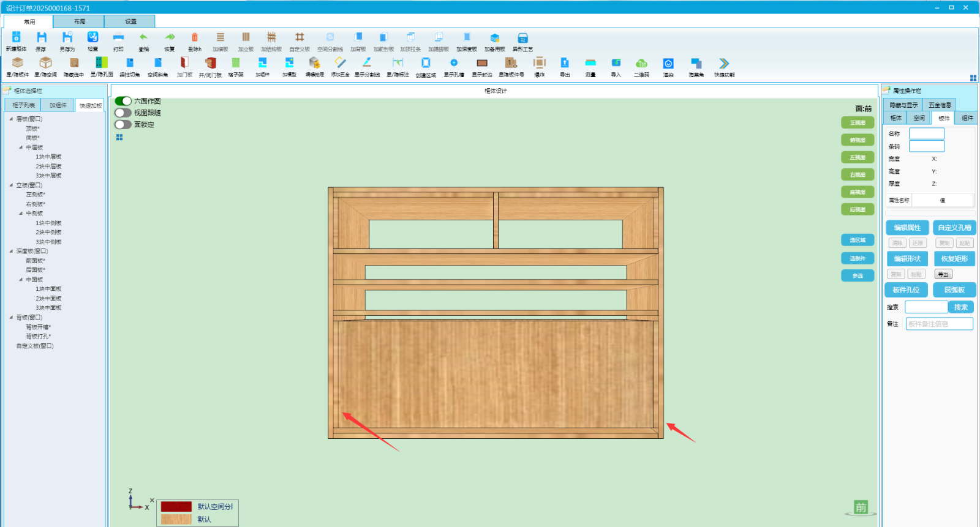Open the 五金信息 tab
The image size is (980, 527).
coord(940,105)
